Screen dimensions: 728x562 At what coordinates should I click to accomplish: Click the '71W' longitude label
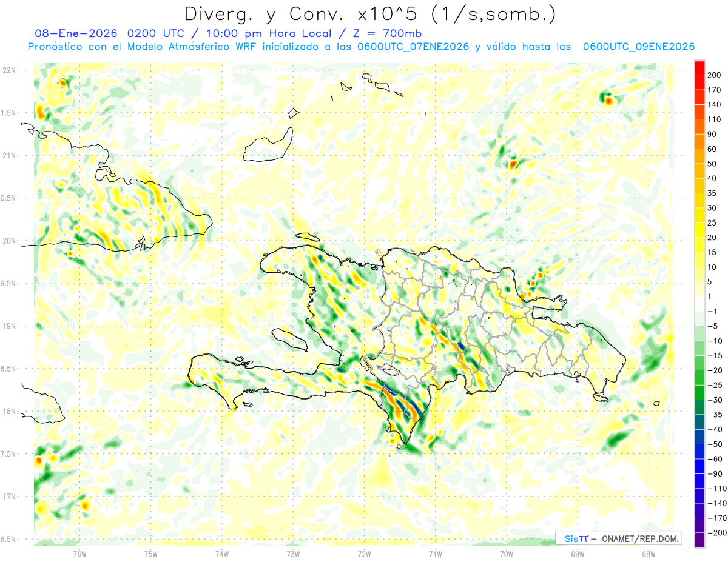click(435, 554)
